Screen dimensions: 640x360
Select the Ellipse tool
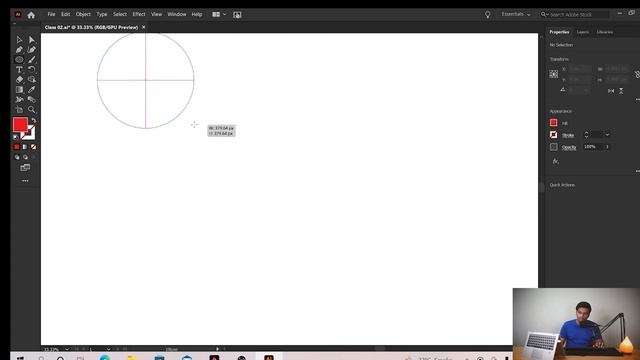click(19, 60)
